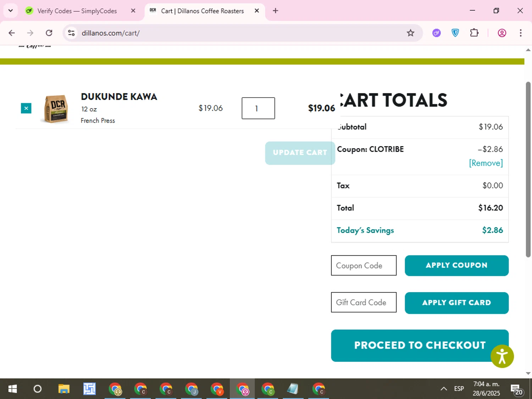Open the accessibility widget icon
This screenshot has width=532, height=399.
point(502,356)
